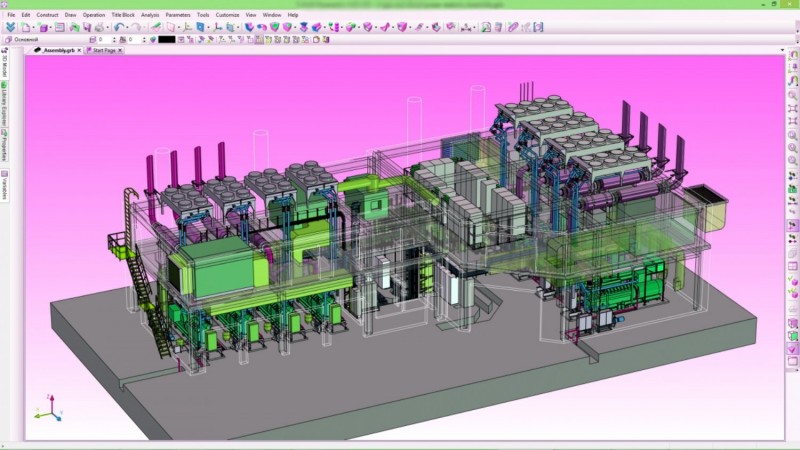Click the priority value field stepper
Image resolution: width=800 pixels, height=450 pixels.
(144, 39)
